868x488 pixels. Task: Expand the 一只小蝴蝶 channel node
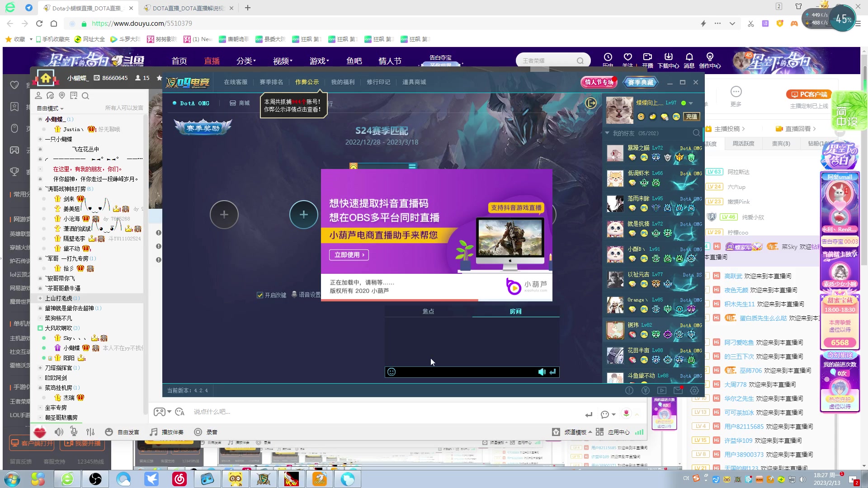coord(40,139)
